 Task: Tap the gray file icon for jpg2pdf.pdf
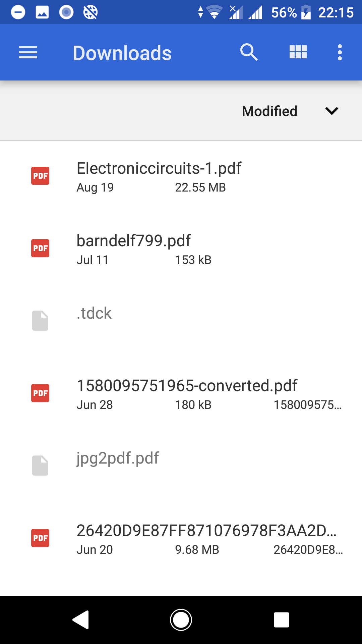pyautogui.click(x=40, y=466)
